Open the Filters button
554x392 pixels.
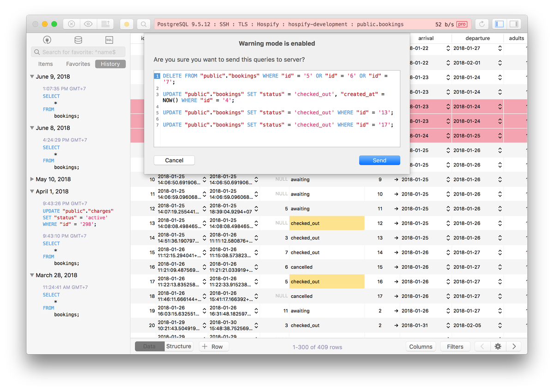point(455,346)
